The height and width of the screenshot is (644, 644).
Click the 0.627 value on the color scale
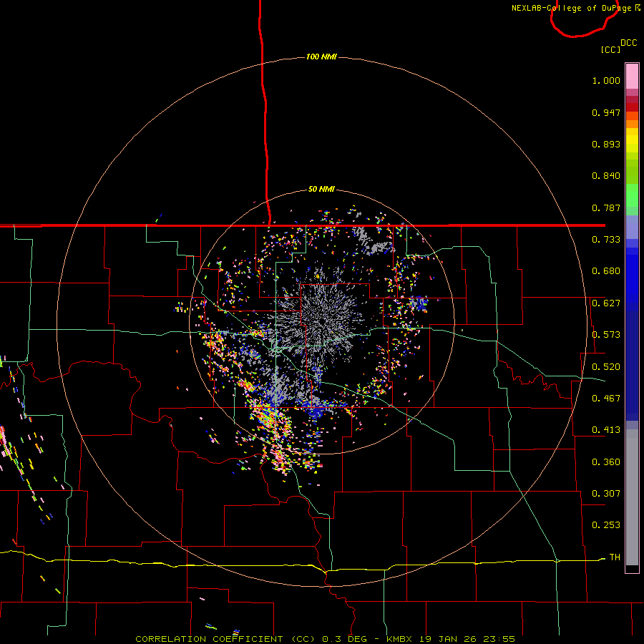click(606, 303)
